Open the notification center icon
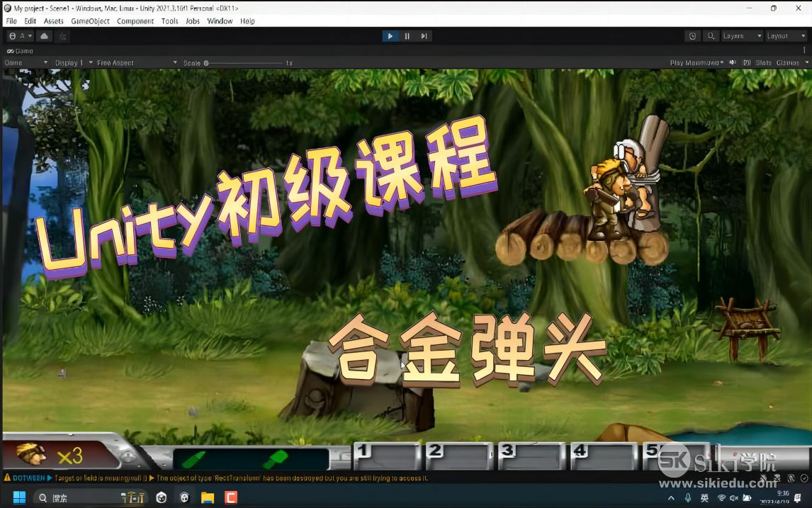 (798, 497)
